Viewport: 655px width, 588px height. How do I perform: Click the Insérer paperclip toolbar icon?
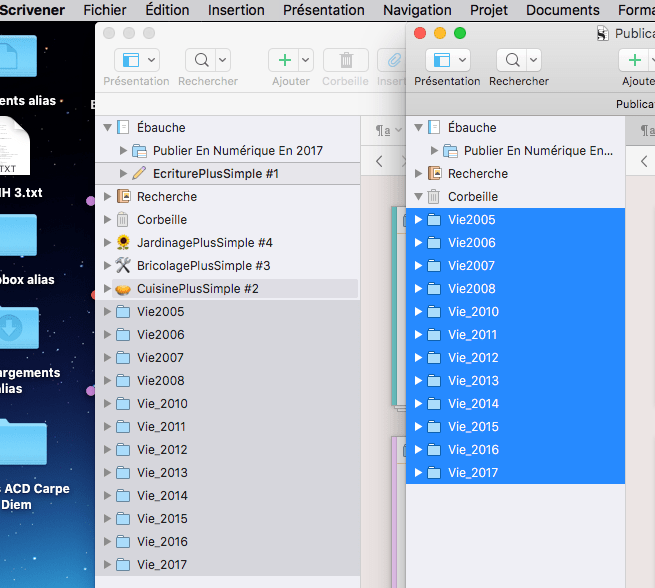click(x=391, y=61)
